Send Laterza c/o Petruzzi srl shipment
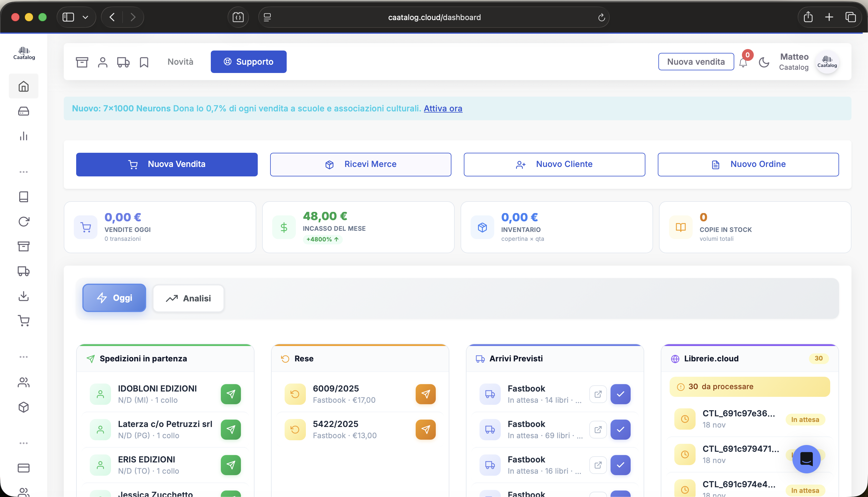 pyautogui.click(x=231, y=429)
